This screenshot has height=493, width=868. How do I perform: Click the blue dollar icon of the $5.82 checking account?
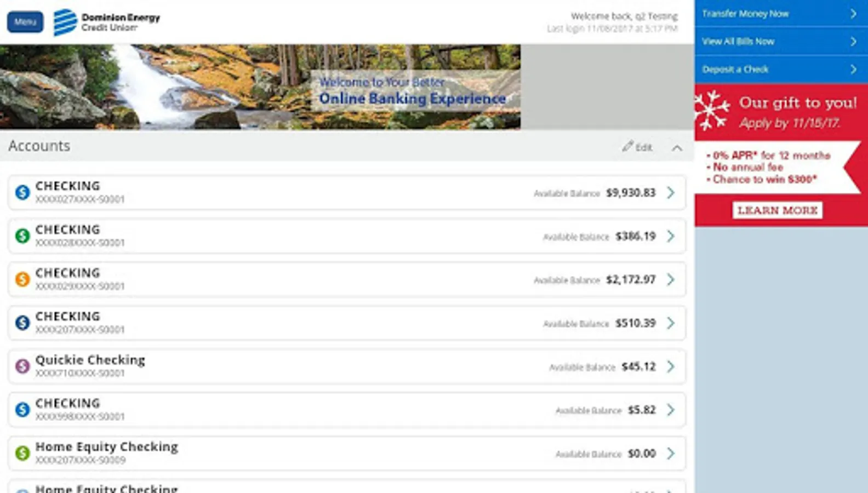(x=22, y=410)
